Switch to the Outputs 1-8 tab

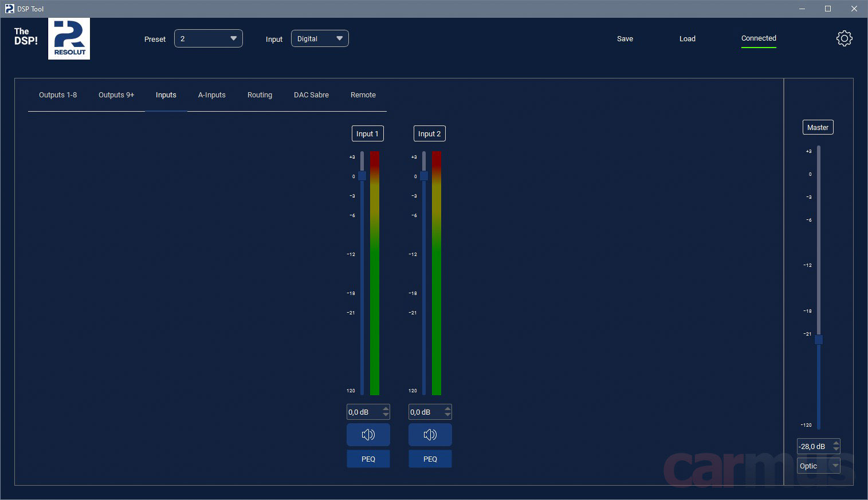[58, 95]
